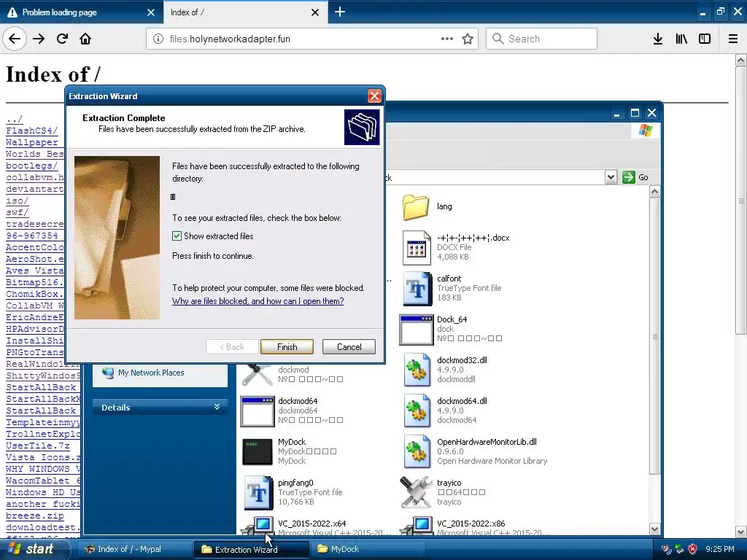Open the iso/ directory link
The image size is (747, 560).
click(18, 201)
